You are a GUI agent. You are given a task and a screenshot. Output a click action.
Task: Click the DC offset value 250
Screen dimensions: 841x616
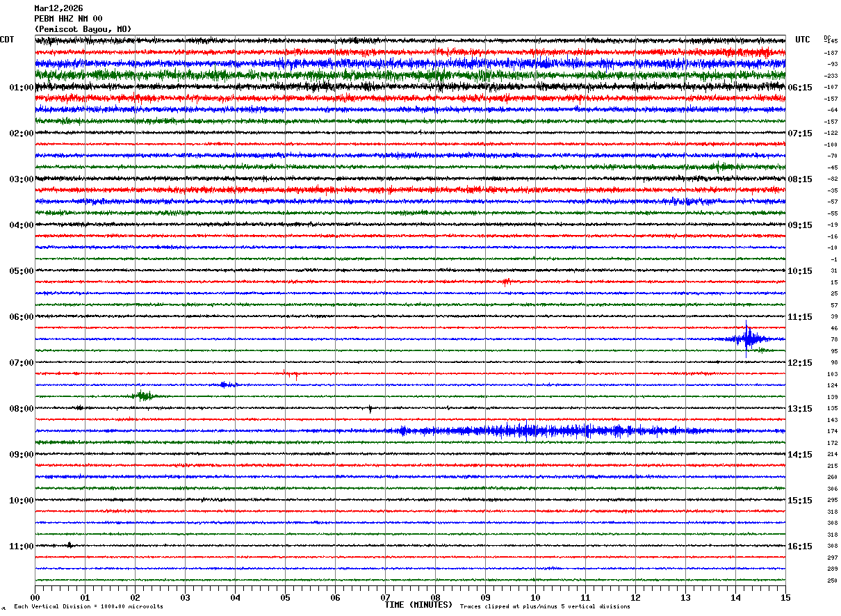click(833, 581)
